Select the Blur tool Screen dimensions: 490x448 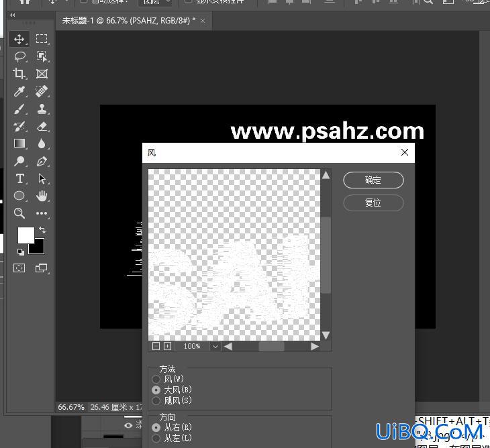42,144
